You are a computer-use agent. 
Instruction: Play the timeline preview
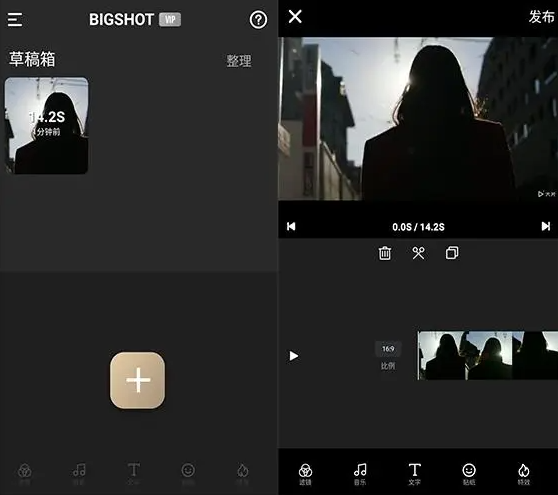pos(294,356)
